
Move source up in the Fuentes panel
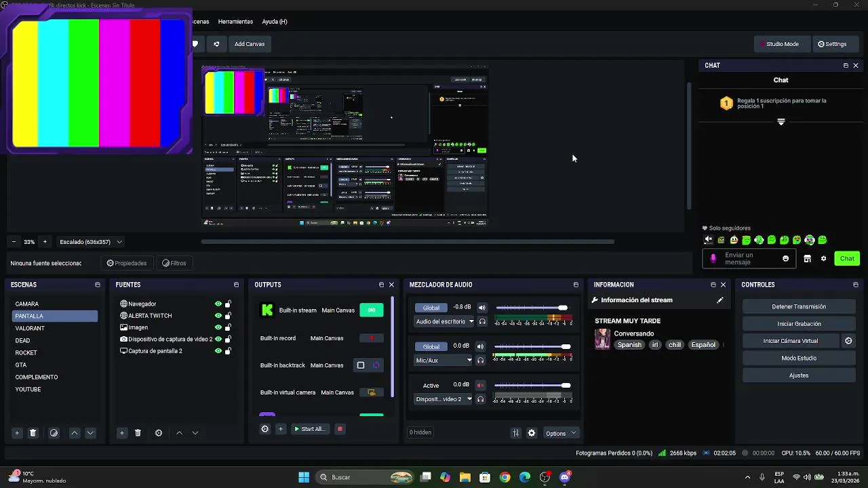point(179,433)
